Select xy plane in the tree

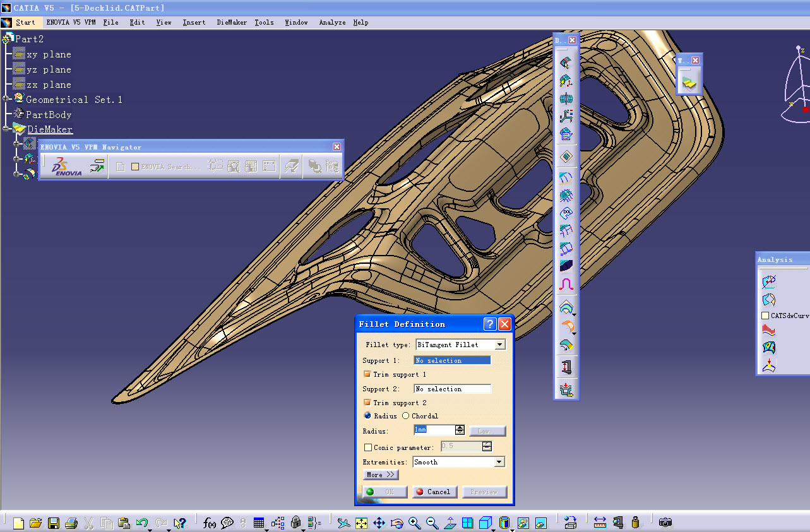point(49,54)
